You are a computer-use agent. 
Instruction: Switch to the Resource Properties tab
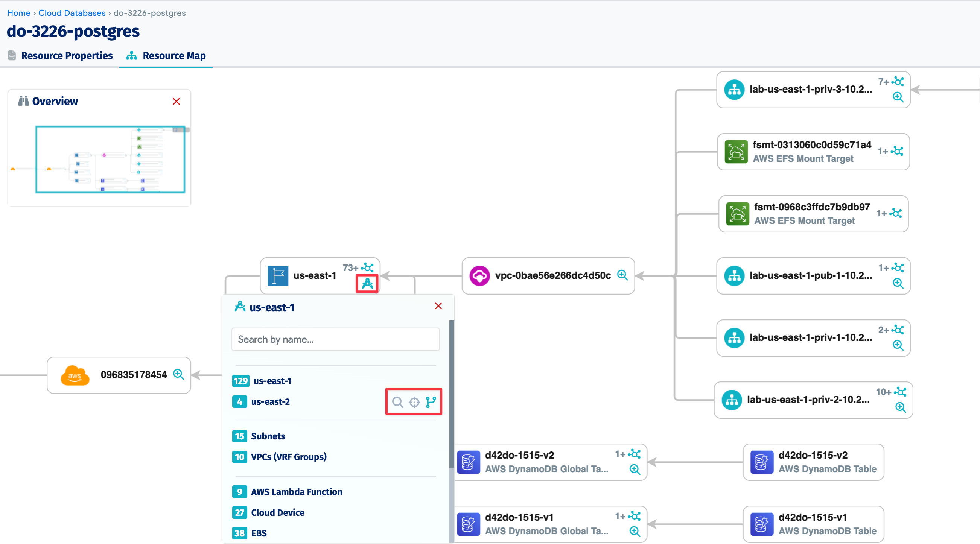click(x=67, y=56)
